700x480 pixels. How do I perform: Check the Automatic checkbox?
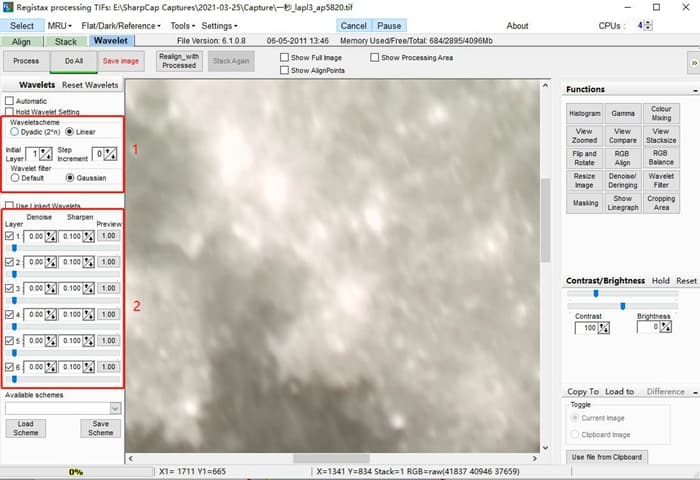(10, 101)
